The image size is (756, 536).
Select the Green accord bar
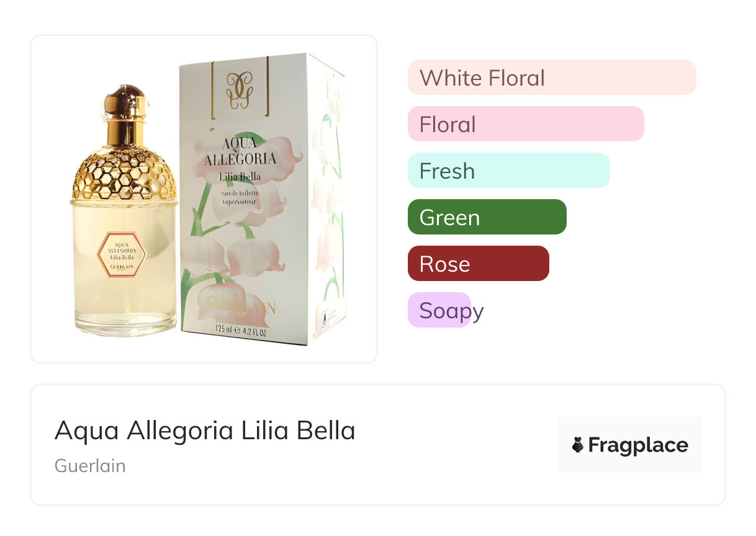tap(487, 217)
